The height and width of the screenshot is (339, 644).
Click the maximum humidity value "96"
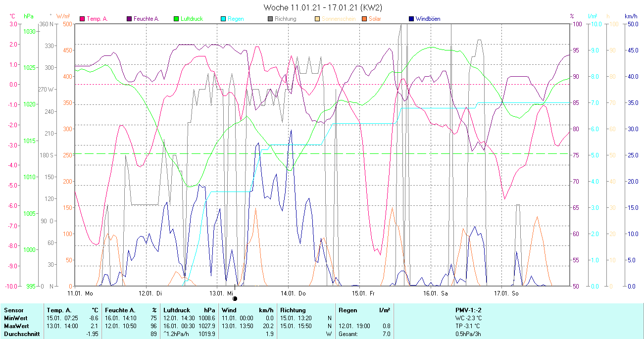coord(153,326)
